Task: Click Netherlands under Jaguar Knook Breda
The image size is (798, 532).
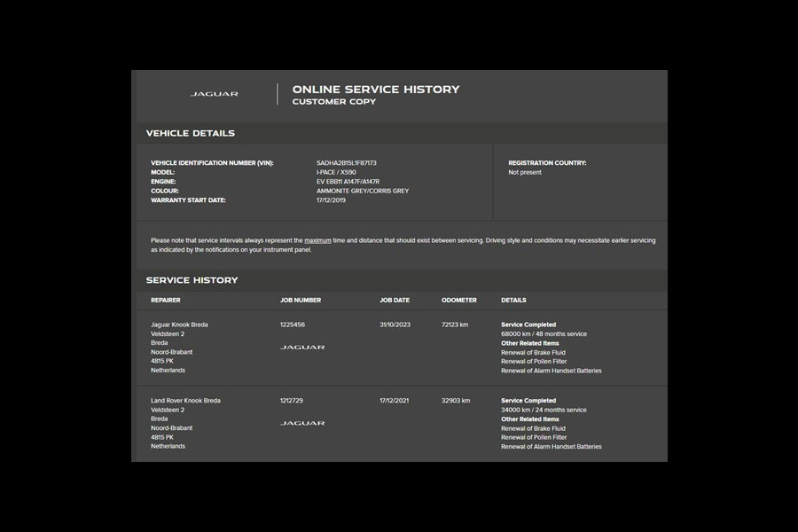Action: pyautogui.click(x=168, y=370)
